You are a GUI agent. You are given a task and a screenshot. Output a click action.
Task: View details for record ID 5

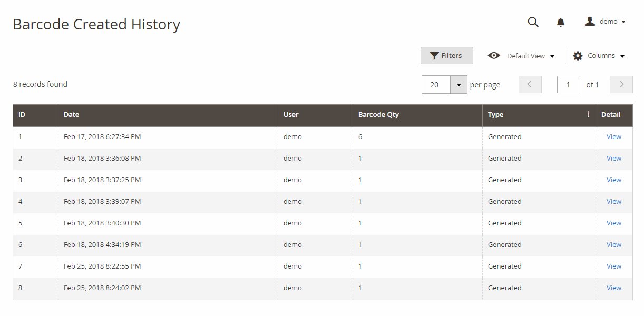[x=614, y=223]
